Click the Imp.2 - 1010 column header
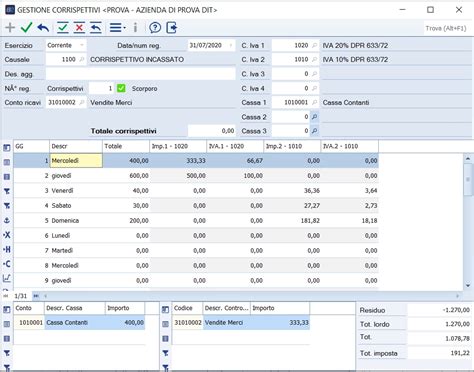The width and height of the screenshot is (474, 372). click(x=292, y=146)
